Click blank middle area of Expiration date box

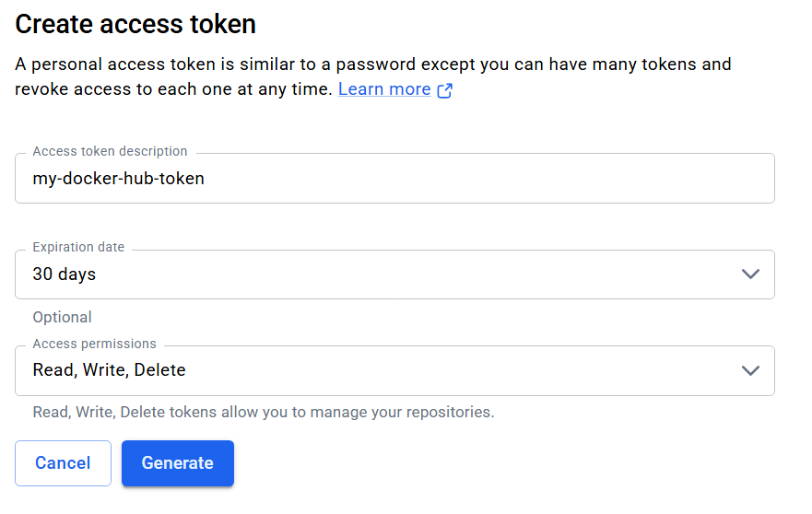click(415, 275)
